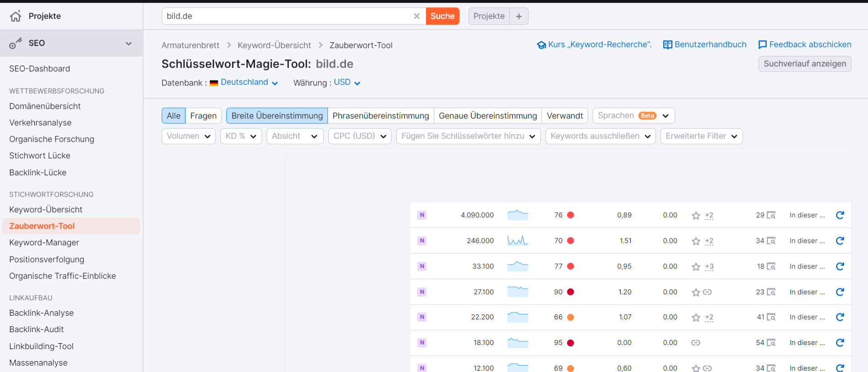Screen dimensions: 868x372
Task: Open Domänenübersicht in sidebar
Action: (x=45, y=106)
